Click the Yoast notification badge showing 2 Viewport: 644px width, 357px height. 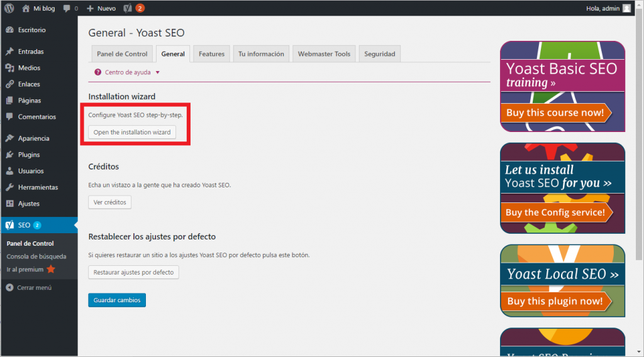[140, 8]
